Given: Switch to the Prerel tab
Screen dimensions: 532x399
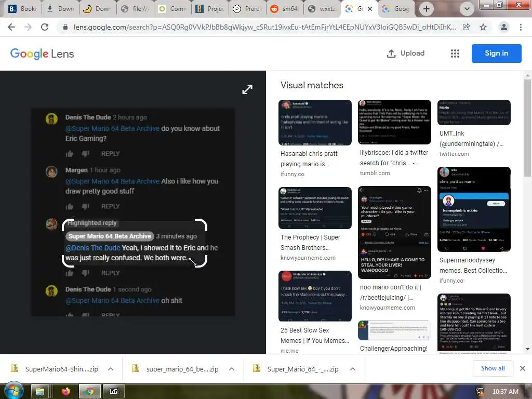Looking at the screenshot, I should click(x=248, y=9).
